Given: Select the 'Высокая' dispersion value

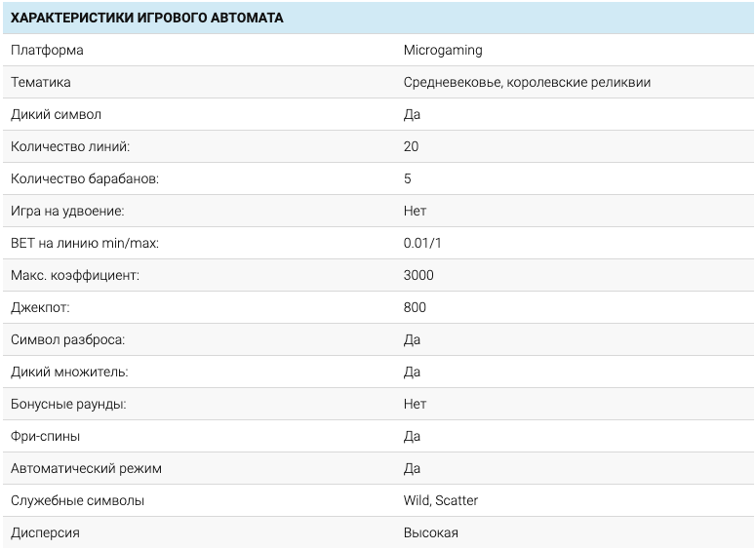Looking at the screenshot, I should [x=430, y=532].
